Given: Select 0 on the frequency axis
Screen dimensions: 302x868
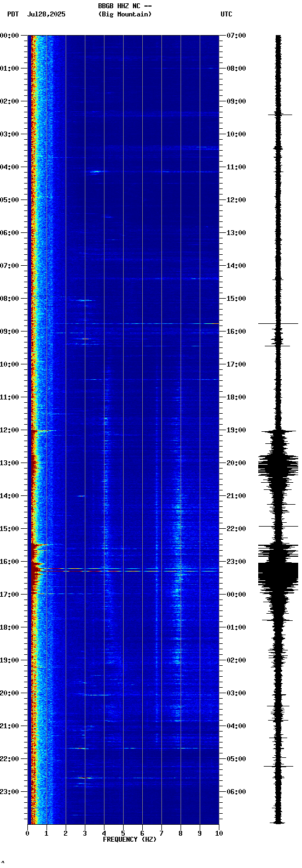Looking at the screenshot, I should pyautogui.click(x=27, y=833).
